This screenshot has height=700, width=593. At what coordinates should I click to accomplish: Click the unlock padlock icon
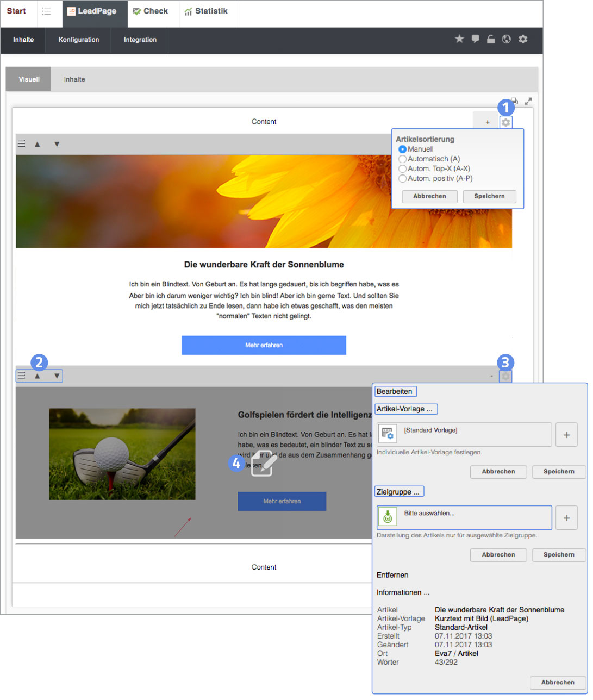click(x=491, y=39)
